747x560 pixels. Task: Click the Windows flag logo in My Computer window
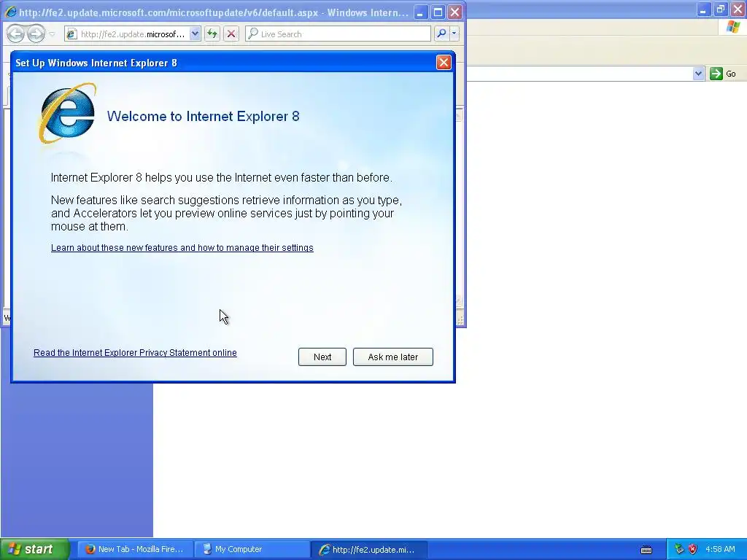click(732, 27)
